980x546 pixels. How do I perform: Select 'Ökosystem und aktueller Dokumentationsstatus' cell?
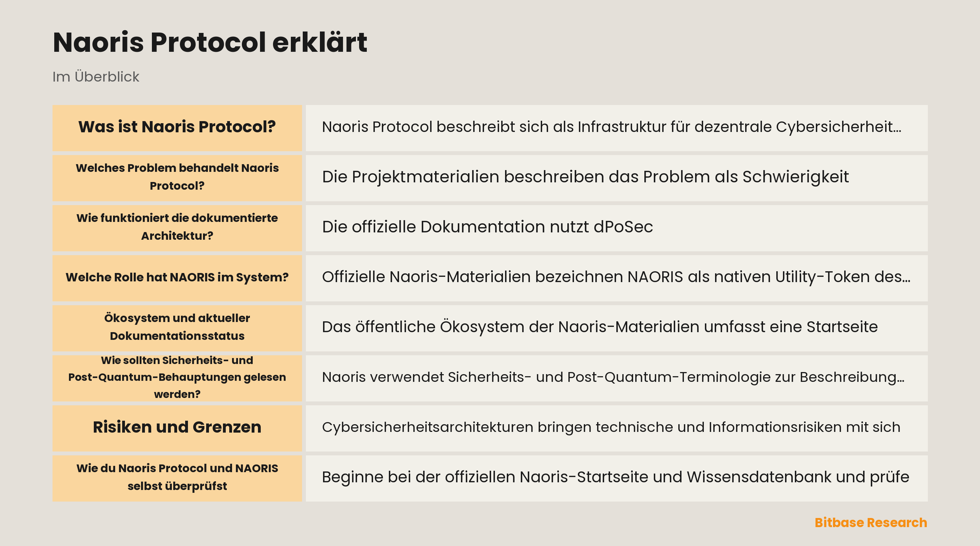[x=177, y=328]
